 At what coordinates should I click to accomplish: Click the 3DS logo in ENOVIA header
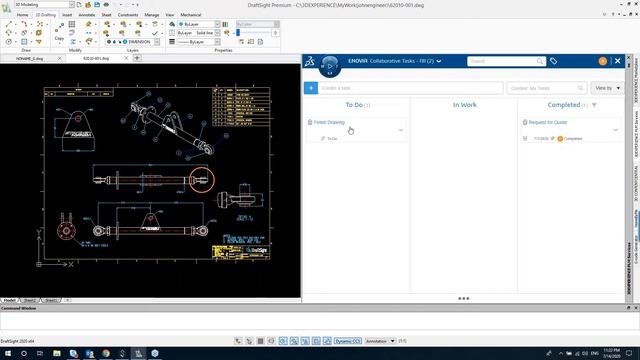coord(310,61)
